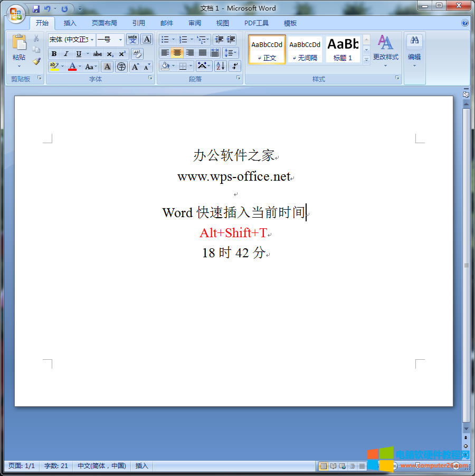475x476 pixels.
Task: Select the grow font icon
Action: [x=136, y=67]
